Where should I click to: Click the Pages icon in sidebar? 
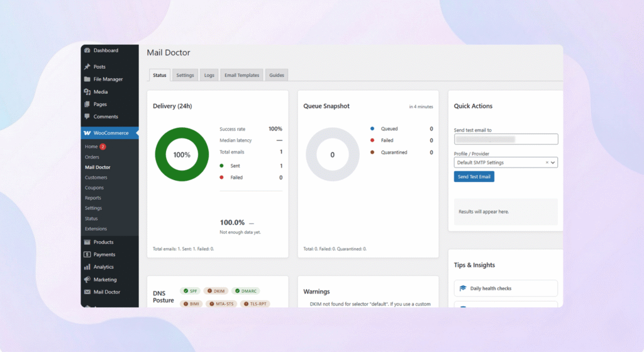click(x=87, y=104)
